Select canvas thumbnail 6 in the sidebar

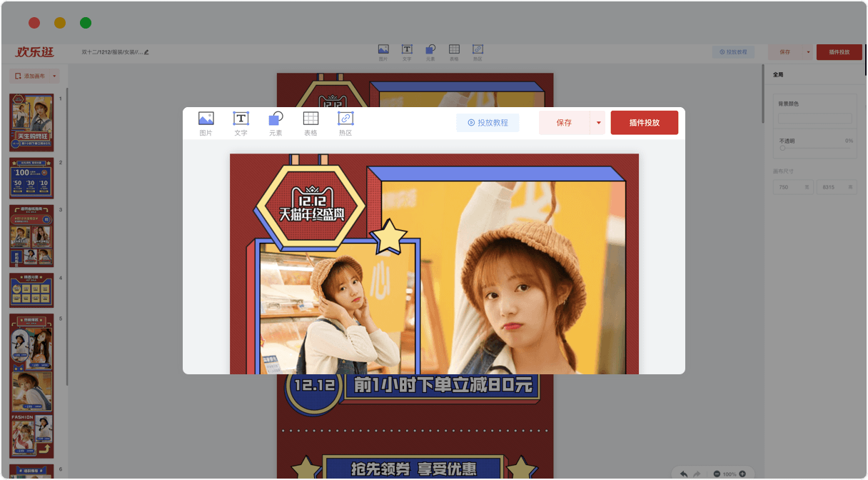click(31, 471)
